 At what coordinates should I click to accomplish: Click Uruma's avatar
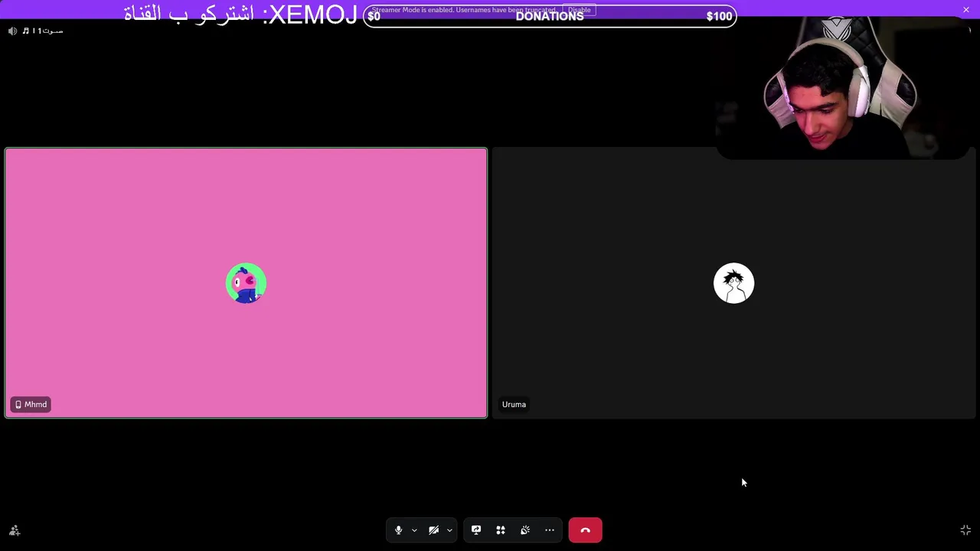733,283
